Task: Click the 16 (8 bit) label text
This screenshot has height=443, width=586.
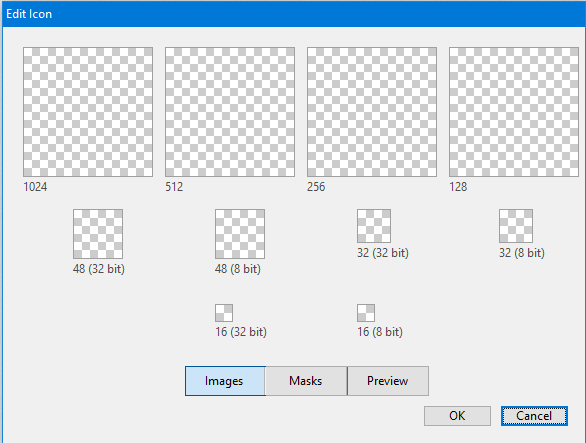Action: coord(380,332)
